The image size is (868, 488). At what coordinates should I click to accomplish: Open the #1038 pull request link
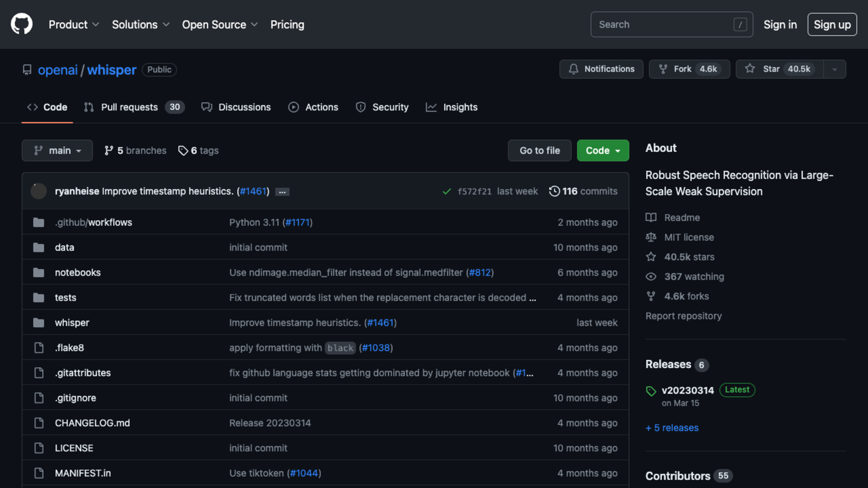[x=376, y=347]
